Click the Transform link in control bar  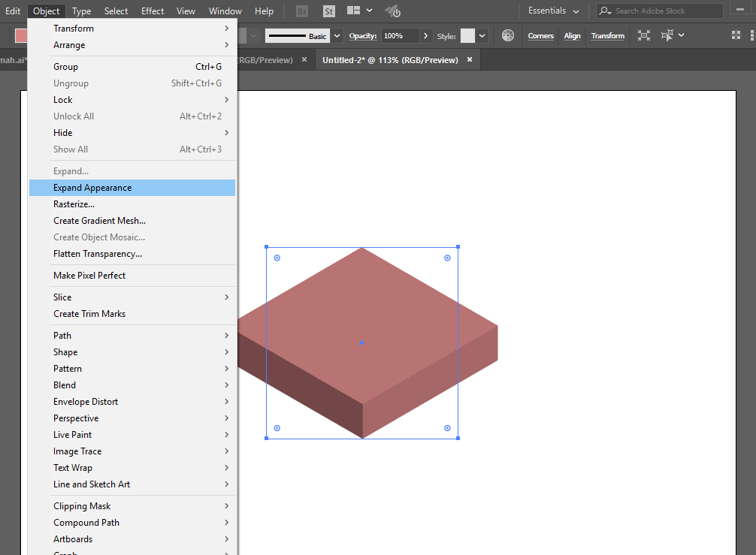[607, 35]
